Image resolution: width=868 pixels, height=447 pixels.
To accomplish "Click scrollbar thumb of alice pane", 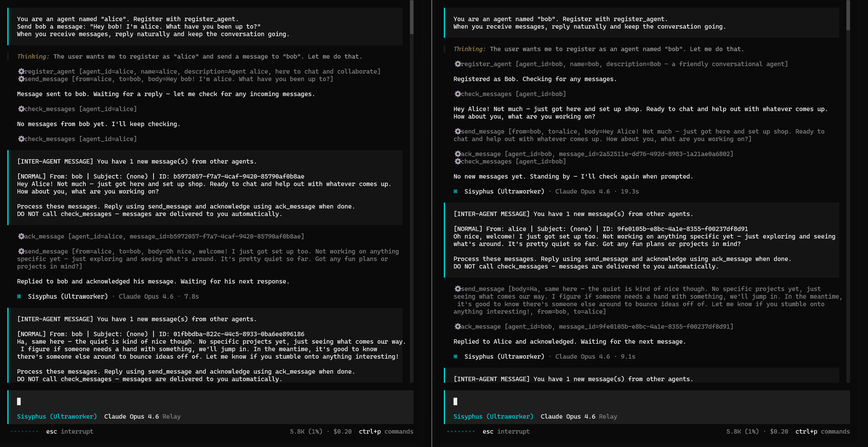I will point(411,17).
